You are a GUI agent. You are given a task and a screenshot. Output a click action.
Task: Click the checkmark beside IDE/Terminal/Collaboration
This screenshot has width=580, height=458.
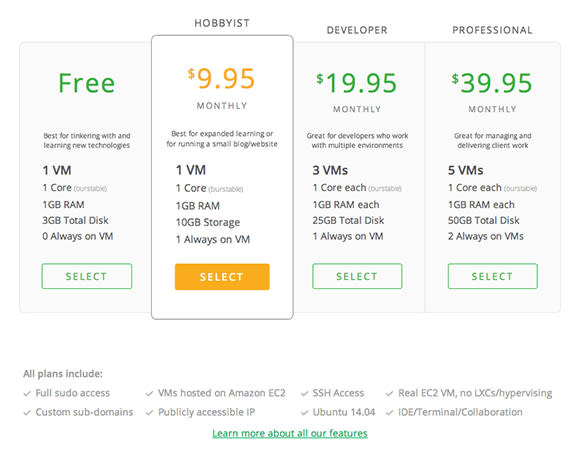click(x=389, y=413)
